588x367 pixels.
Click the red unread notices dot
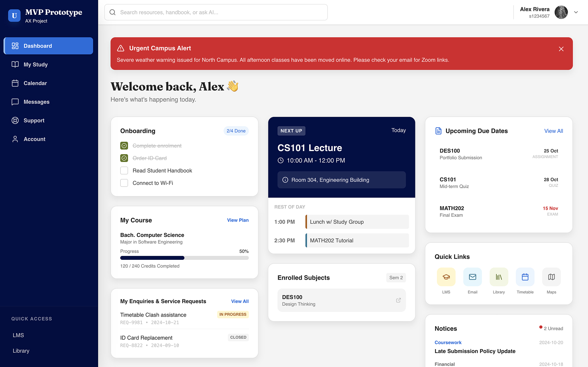pos(541,327)
